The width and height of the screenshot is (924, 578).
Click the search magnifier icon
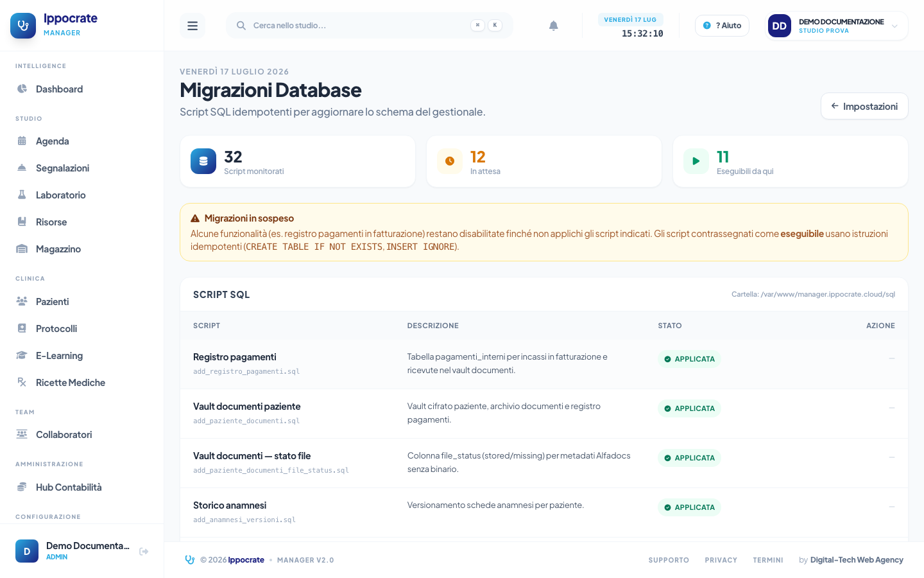coord(241,26)
